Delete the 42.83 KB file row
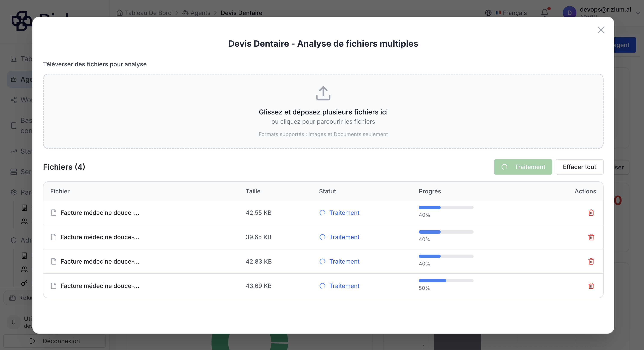The height and width of the screenshot is (350, 644). point(591,261)
